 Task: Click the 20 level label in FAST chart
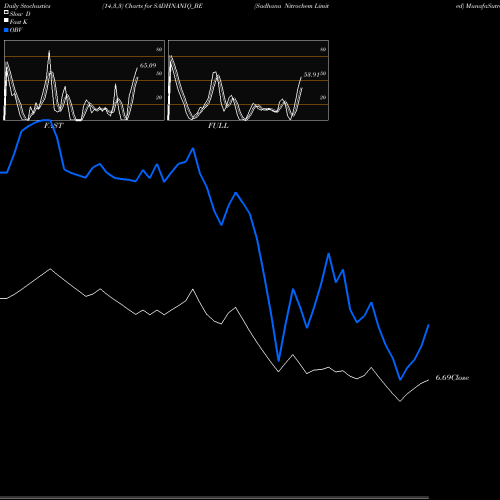point(159,98)
